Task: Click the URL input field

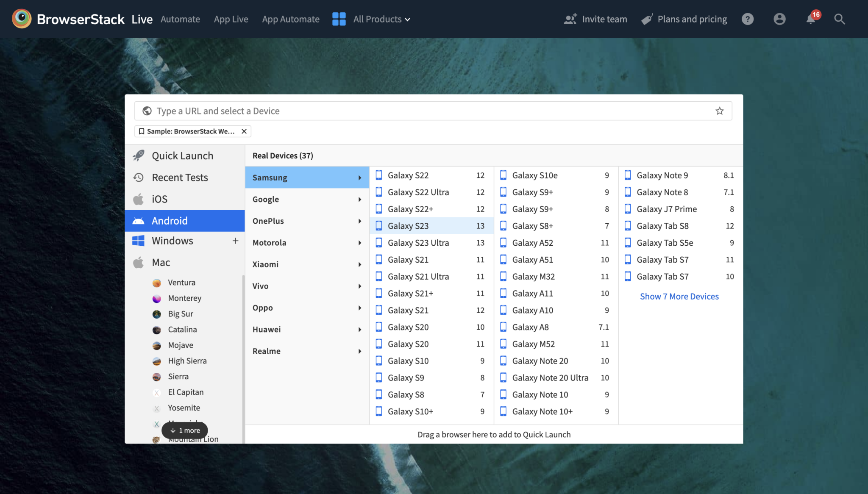Action: pyautogui.click(x=434, y=110)
